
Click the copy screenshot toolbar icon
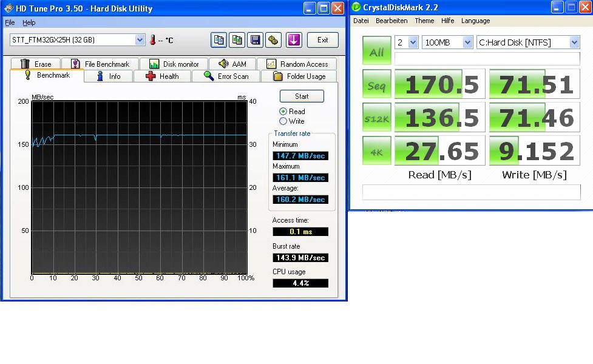(237, 40)
